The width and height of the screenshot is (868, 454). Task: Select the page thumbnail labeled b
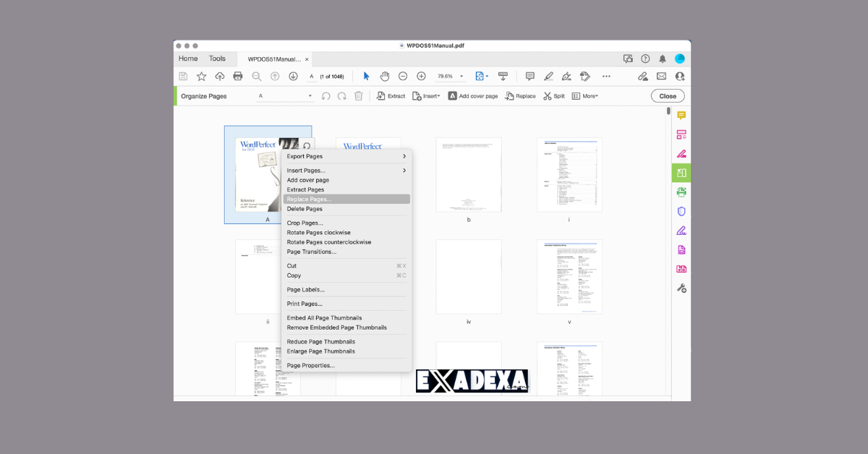(469, 174)
